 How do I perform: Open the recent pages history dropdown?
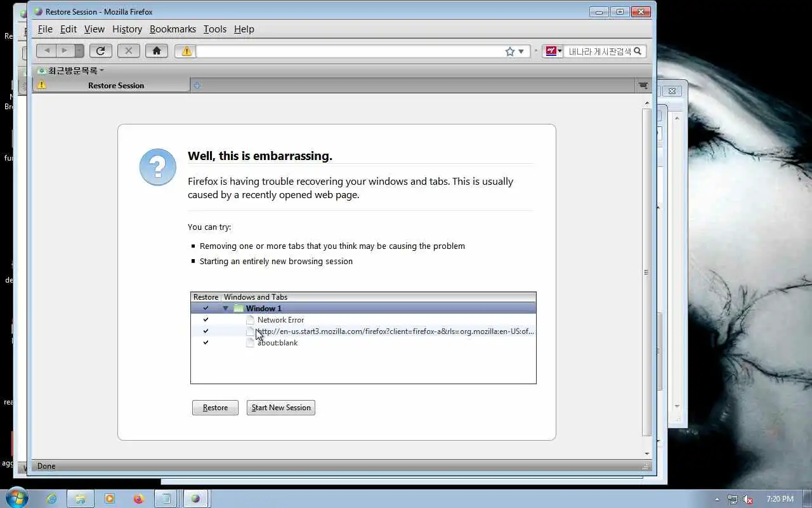[79, 51]
